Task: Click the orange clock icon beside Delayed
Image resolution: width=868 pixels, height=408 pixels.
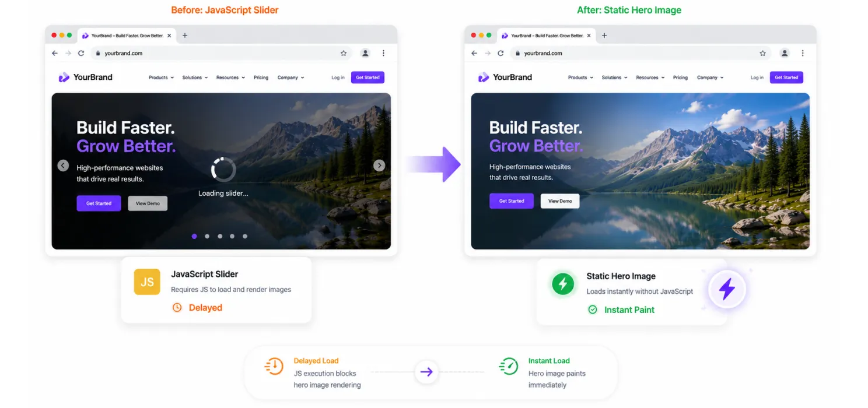Action: (x=177, y=307)
